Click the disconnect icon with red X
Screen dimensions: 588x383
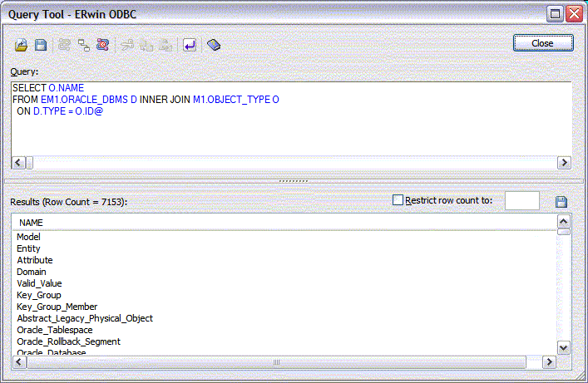click(x=102, y=46)
